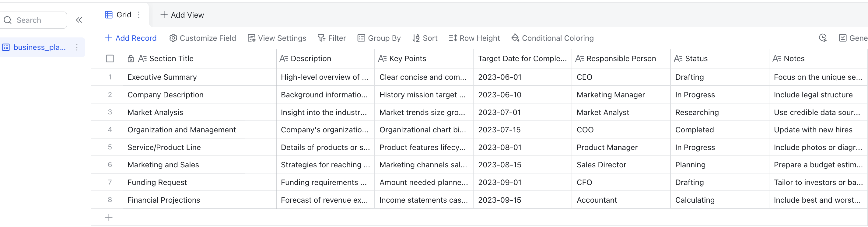Screen dimensions: 868x227
Task: Click the business_pla table sheet icon
Action: pos(6,47)
